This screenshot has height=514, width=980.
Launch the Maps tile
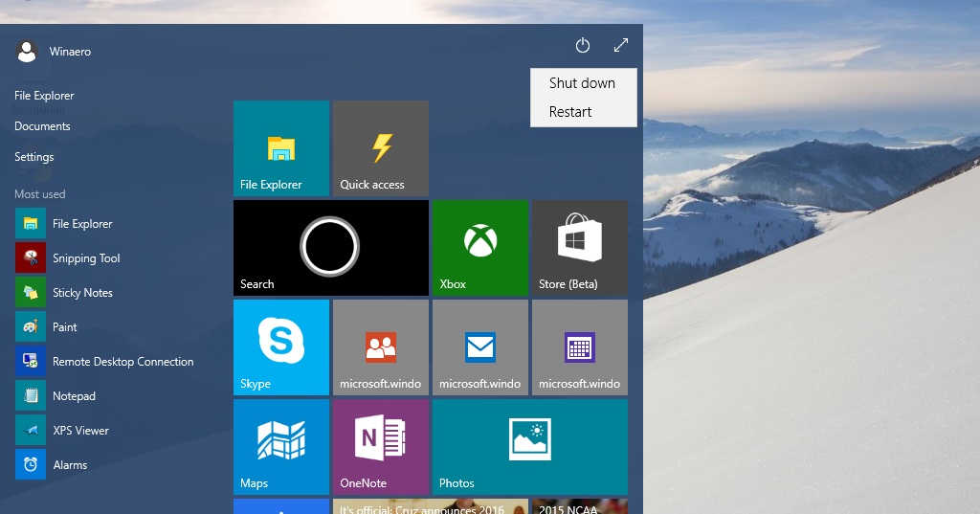281,446
